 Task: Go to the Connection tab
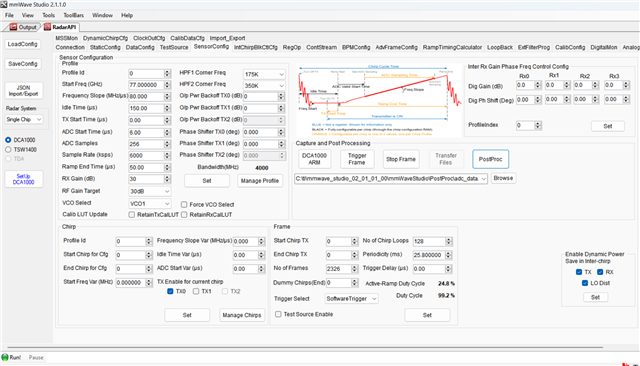[70, 47]
